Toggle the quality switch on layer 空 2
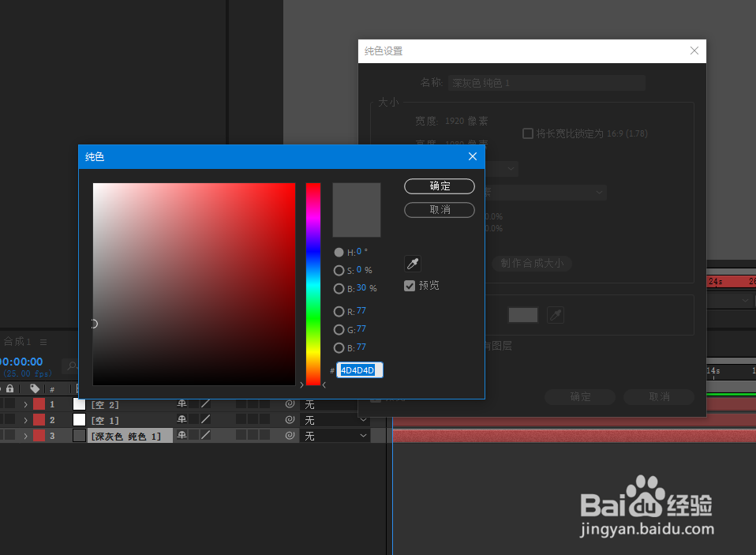Viewport: 756px width, 555px height. coord(206,404)
